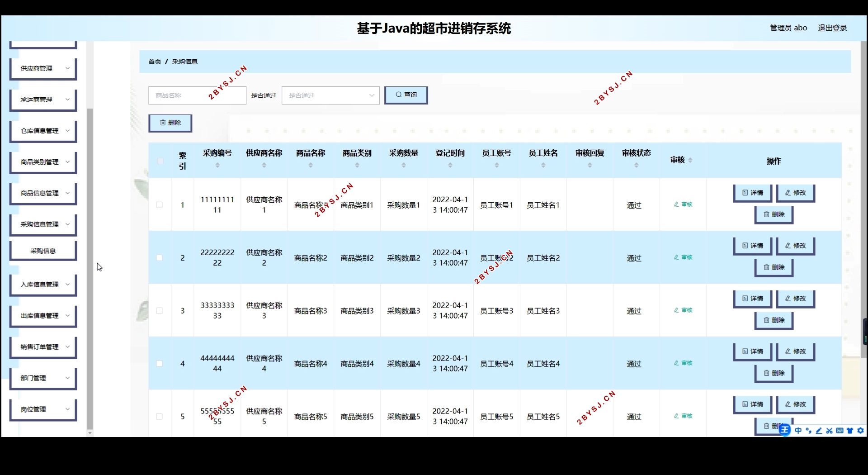Expand 供应商管理 sidebar menu
The height and width of the screenshot is (475, 868).
click(43, 68)
